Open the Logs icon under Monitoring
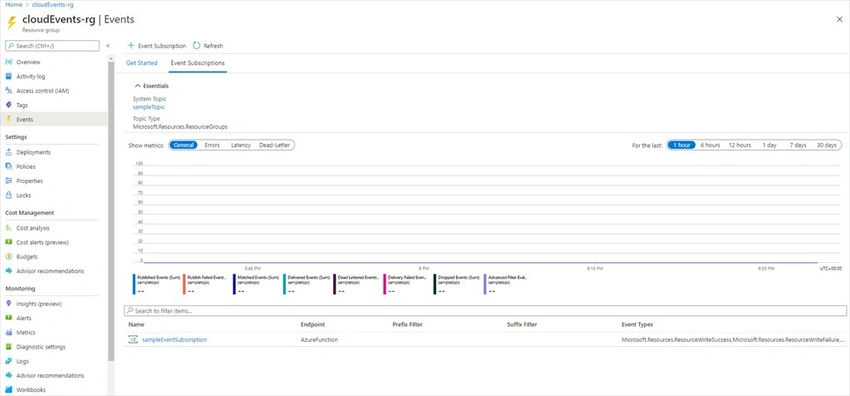Screen dimensions: 850x396 [9, 361]
